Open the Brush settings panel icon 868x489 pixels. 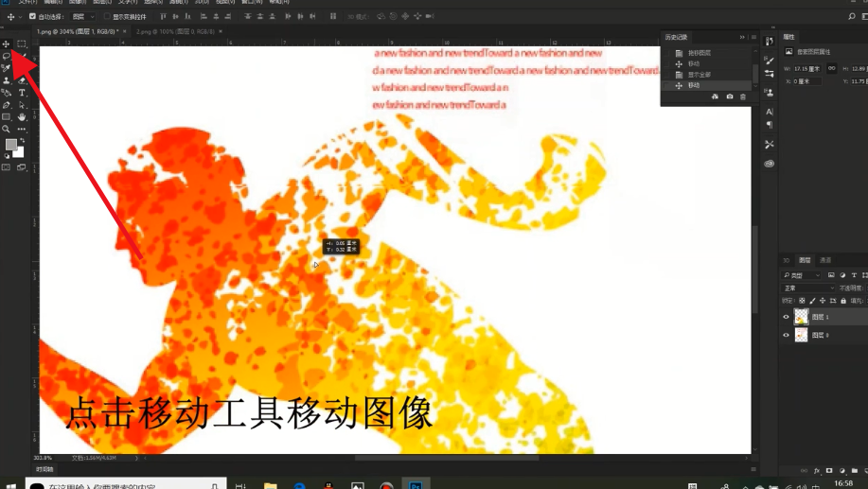pyautogui.click(x=769, y=61)
